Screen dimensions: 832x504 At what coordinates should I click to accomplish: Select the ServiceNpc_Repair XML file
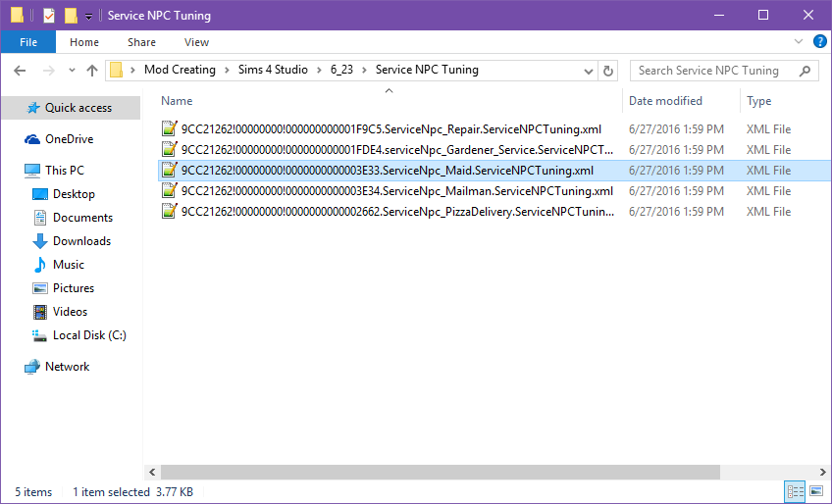(391, 128)
